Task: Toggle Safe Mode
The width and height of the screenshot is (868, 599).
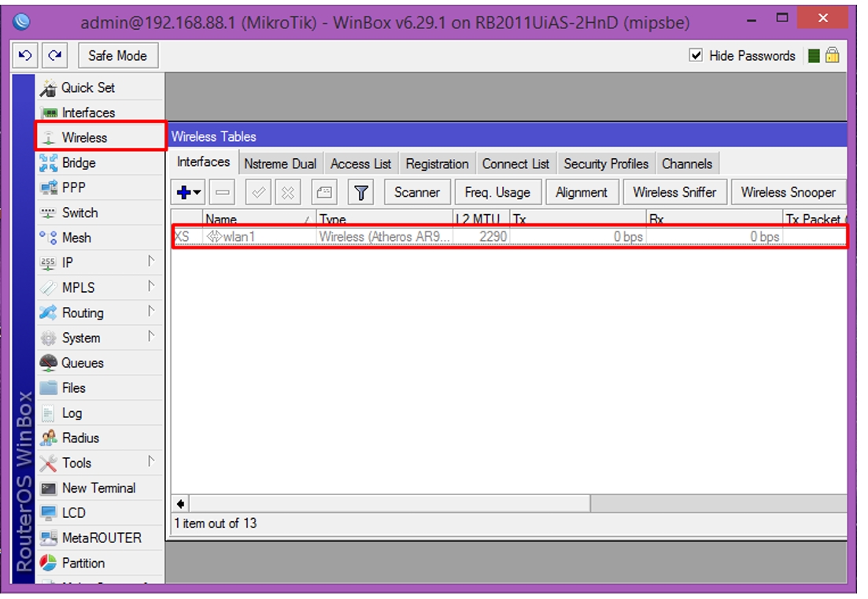Action: click(x=118, y=56)
